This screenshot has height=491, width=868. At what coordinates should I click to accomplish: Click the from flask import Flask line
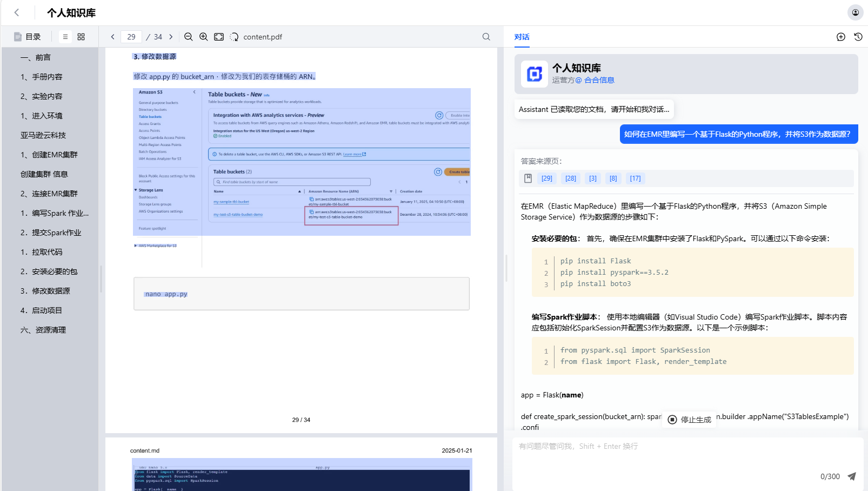coord(643,362)
